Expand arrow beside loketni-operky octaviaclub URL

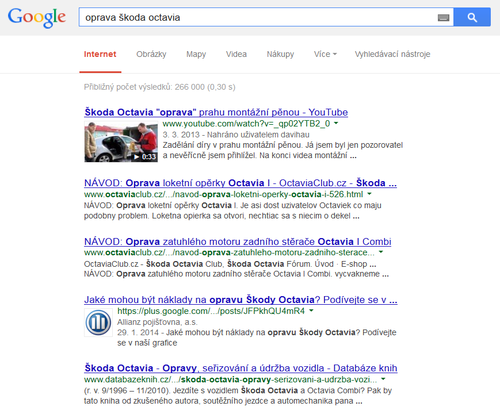tap(369, 194)
